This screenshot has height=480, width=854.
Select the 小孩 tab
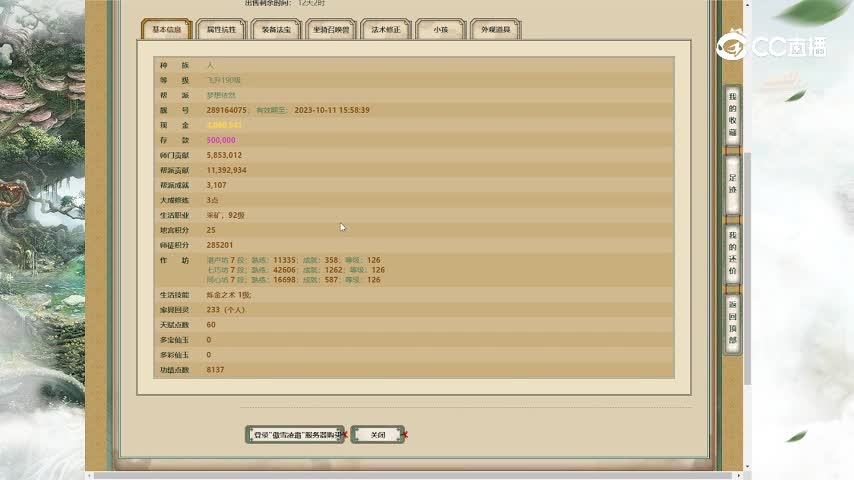click(x=440, y=30)
